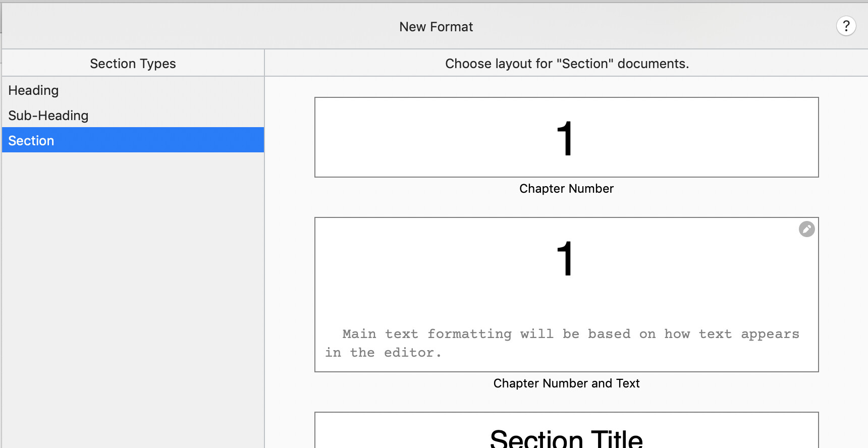Click the divider beside Section Types list

click(x=264, y=248)
